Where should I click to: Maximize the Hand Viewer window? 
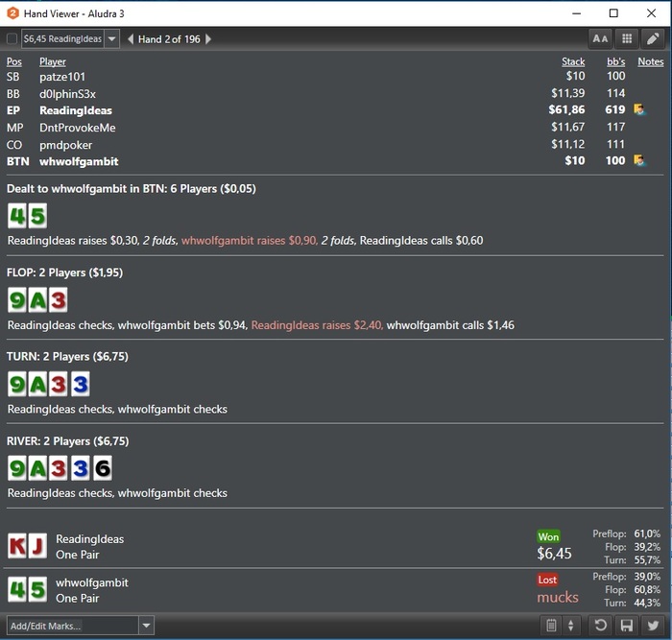point(613,13)
